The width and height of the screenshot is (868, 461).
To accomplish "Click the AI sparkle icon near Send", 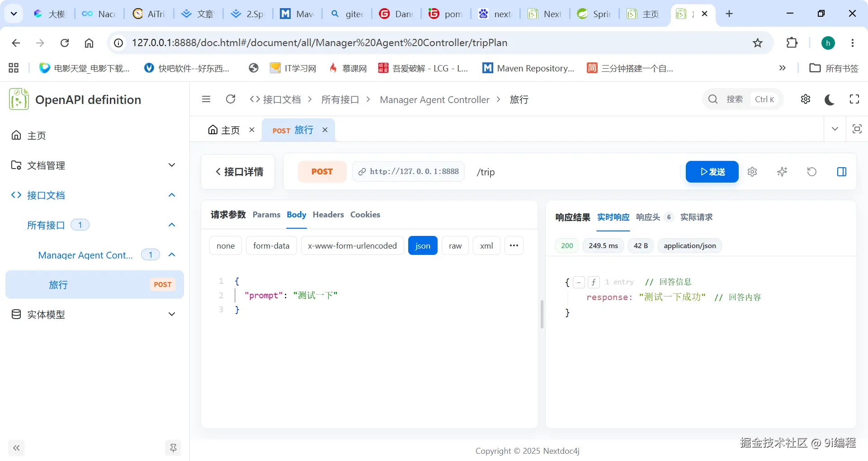I will pos(782,172).
